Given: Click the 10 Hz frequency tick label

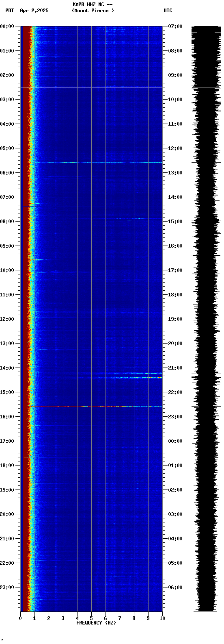Looking at the screenshot, I should (x=162, y=618).
